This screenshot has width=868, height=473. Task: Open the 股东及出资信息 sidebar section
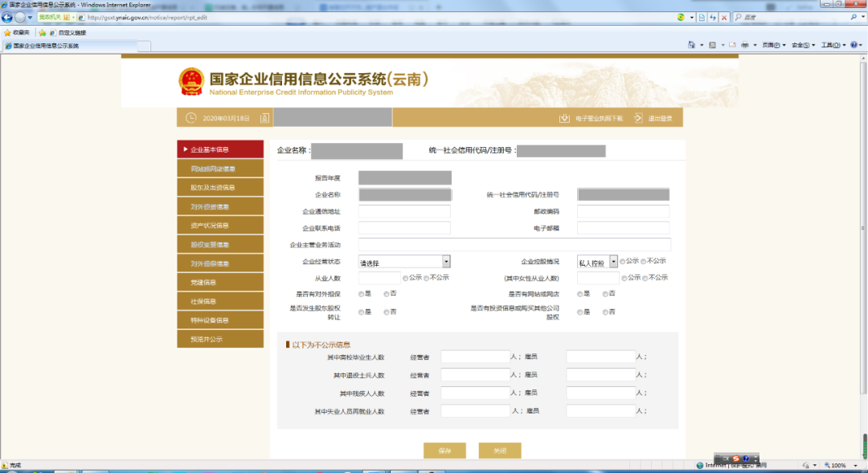pos(220,188)
